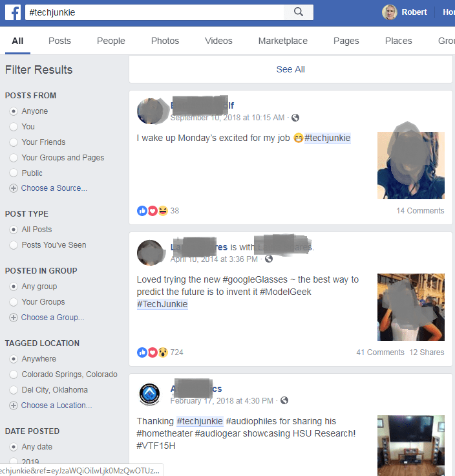Open the '41 Comments' link
Viewport: 455px width, 476px height.
pyautogui.click(x=380, y=352)
